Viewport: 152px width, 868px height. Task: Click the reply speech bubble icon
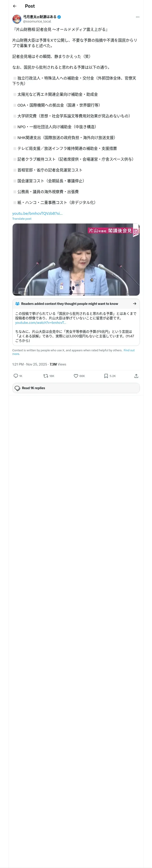click(x=16, y=376)
